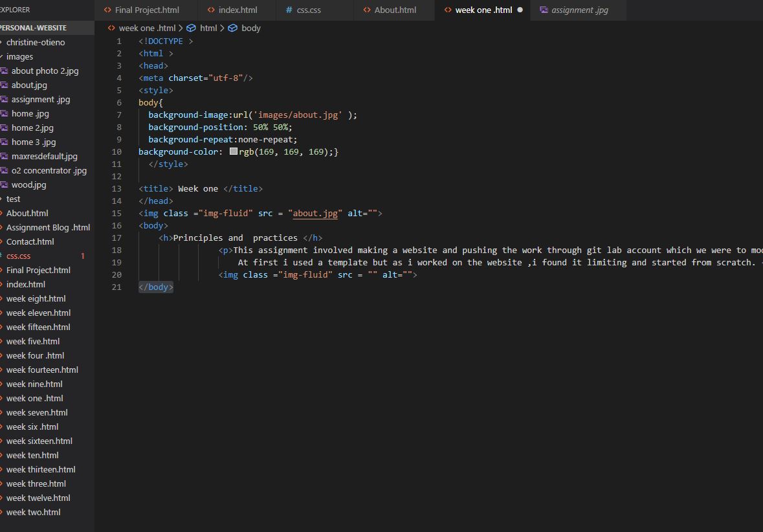Click the image icon next to maxresdefault.jpg
Image resolution: width=763 pixels, height=532 pixels.
click(x=6, y=156)
